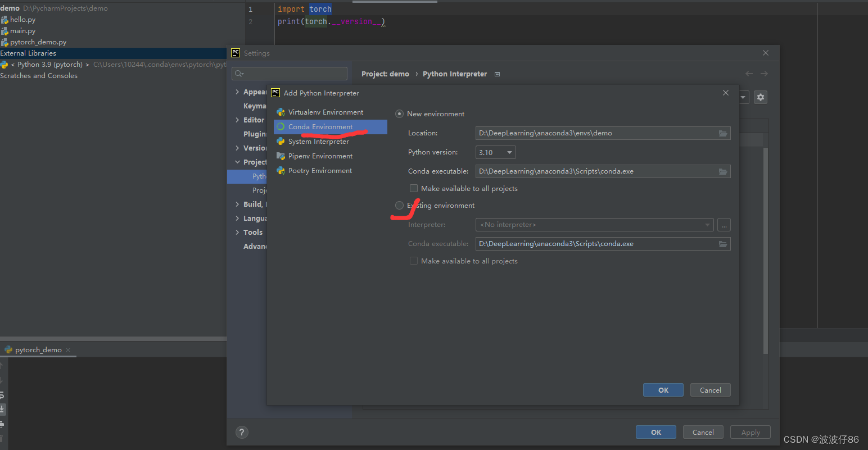The height and width of the screenshot is (450, 868).
Task: Select the Existing environment radio button
Action: click(400, 206)
